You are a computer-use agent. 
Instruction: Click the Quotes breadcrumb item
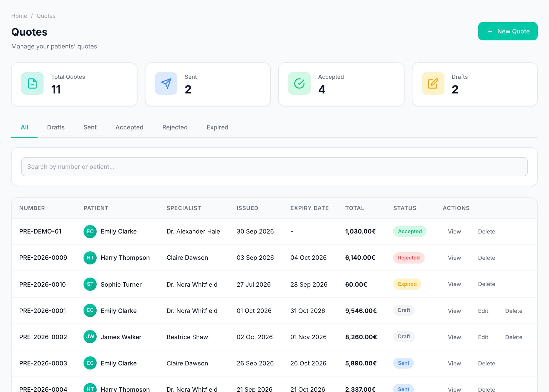coord(46,16)
